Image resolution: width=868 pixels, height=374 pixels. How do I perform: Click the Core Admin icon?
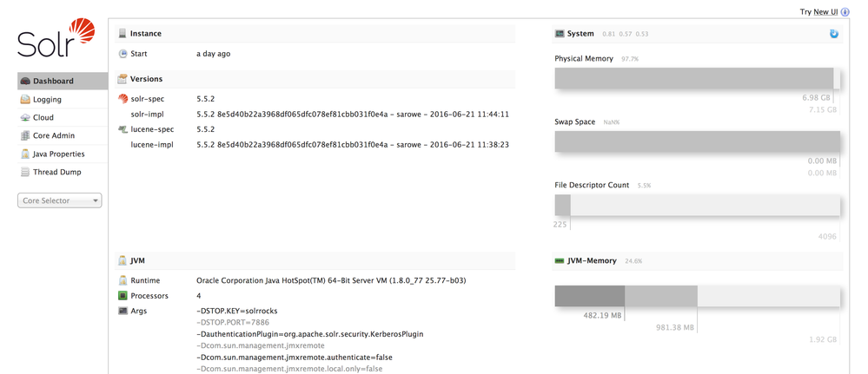tap(25, 136)
